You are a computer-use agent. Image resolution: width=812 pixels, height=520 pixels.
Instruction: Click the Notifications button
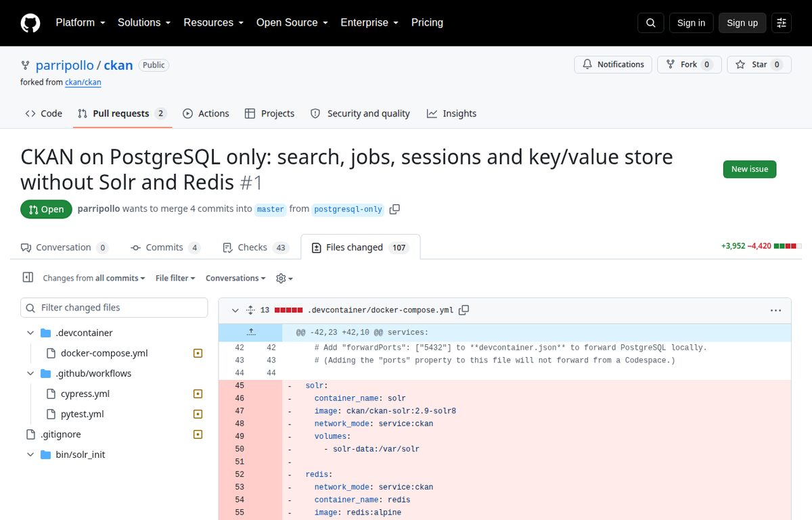click(x=613, y=64)
